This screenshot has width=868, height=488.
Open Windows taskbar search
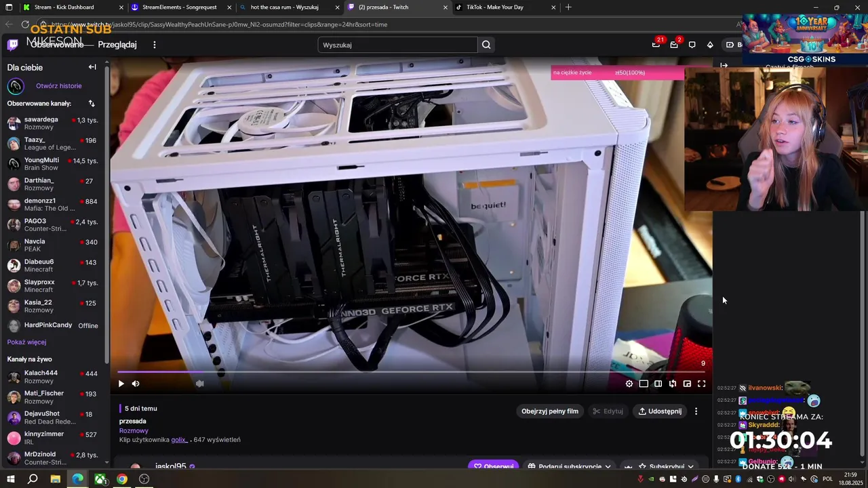(x=33, y=479)
